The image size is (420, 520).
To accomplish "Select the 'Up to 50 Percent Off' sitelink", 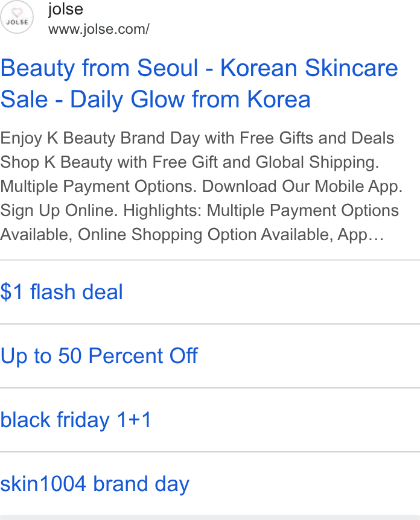I will (x=99, y=356).
